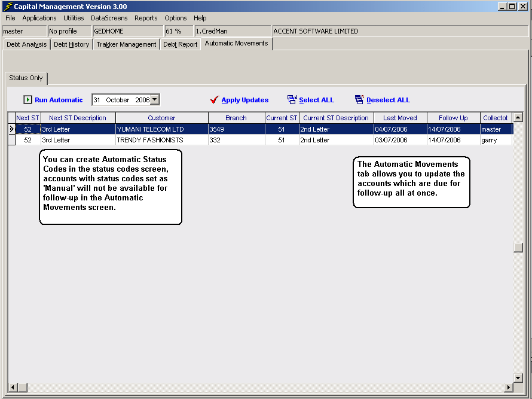Click branch cell 332
The width and height of the screenshot is (532, 399).
tap(237, 140)
